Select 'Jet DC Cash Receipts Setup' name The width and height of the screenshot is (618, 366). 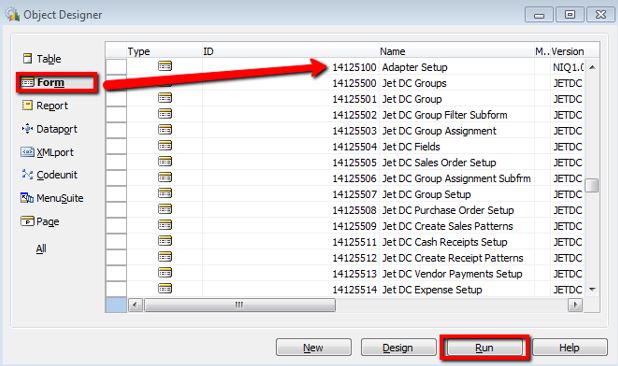pyautogui.click(x=445, y=242)
